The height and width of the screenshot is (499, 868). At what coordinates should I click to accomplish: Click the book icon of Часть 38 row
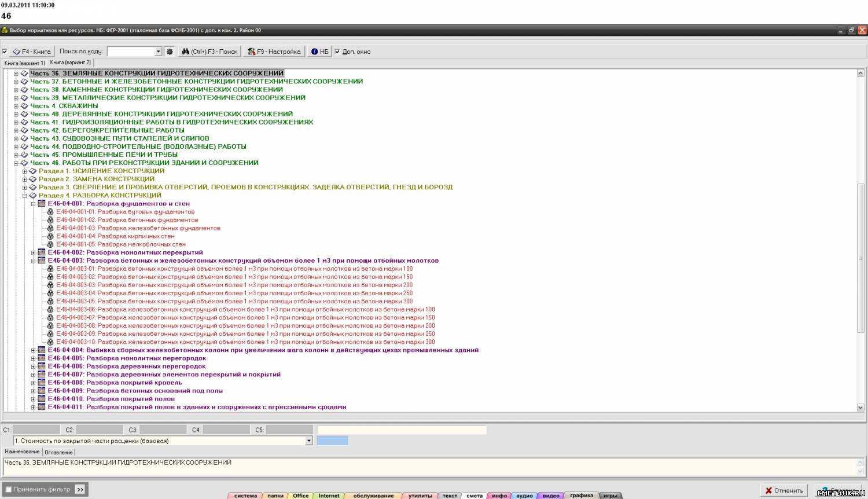[24, 90]
